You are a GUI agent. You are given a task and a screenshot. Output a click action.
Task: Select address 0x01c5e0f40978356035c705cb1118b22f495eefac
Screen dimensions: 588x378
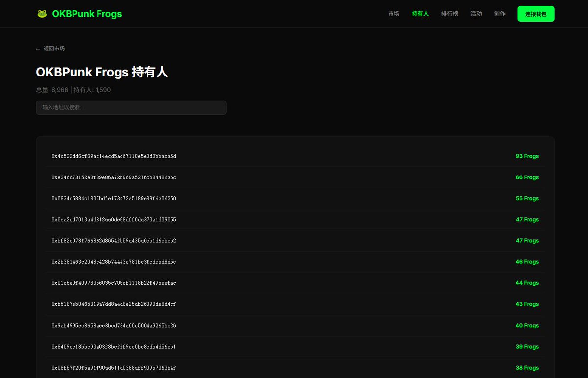tap(114, 283)
